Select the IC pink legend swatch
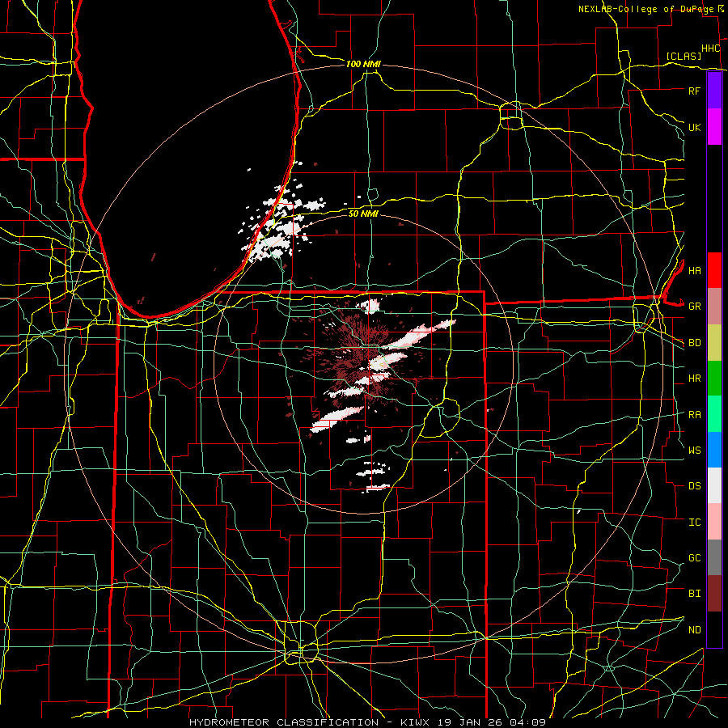The height and width of the screenshot is (728, 728). point(714,522)
